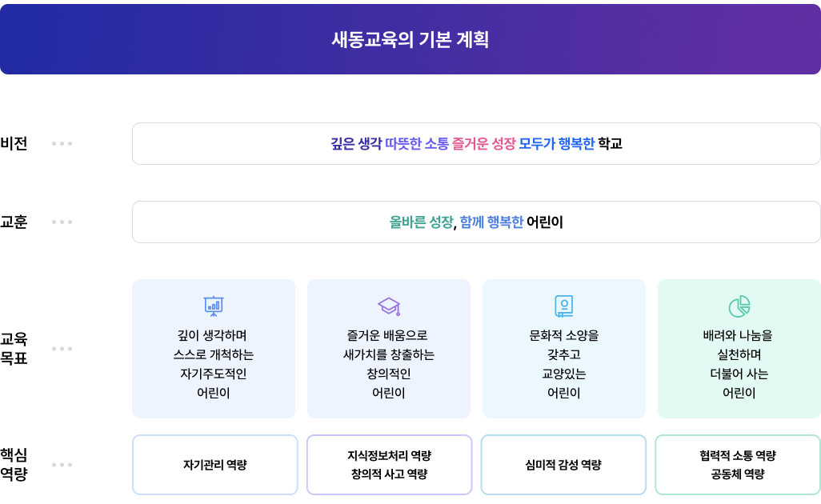The width and height of the screenshot is (821, 504).
Task: Click the 비전 statement text box
Action: [x=476, y=144]
